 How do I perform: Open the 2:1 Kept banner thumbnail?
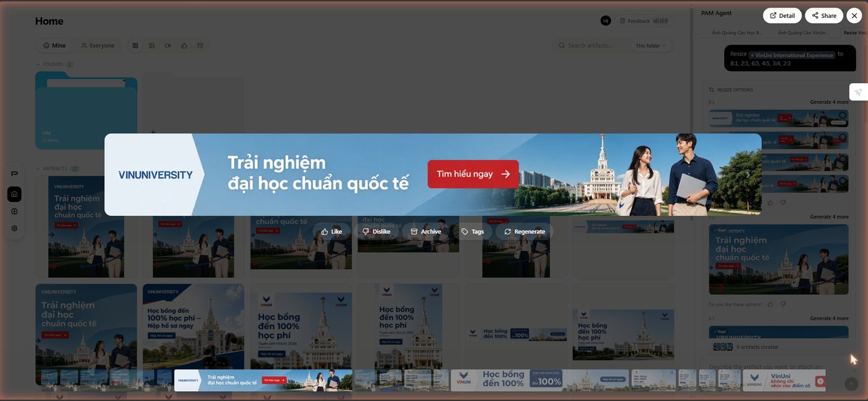coord(778,259)
